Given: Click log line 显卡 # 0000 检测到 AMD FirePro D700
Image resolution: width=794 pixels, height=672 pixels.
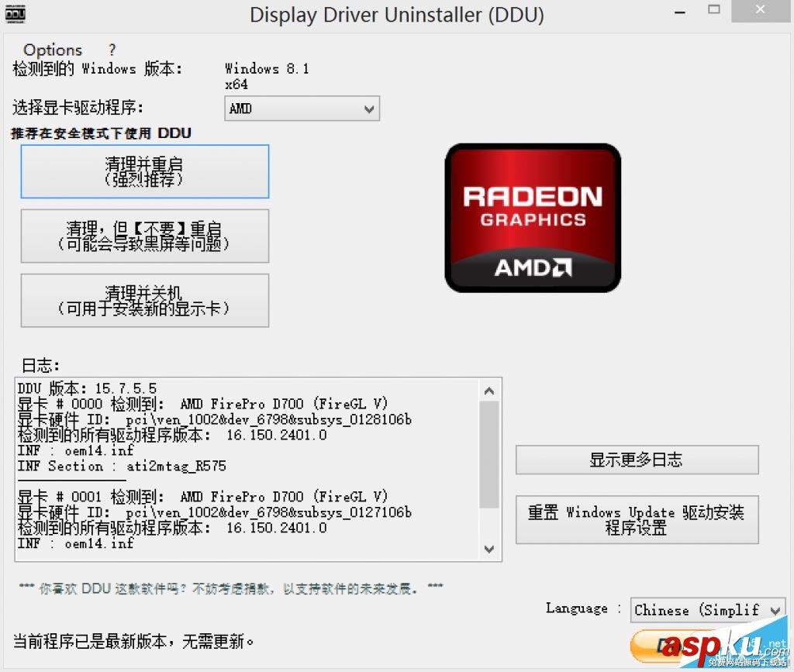Looking at the screenshot, I should coord(202,404).
